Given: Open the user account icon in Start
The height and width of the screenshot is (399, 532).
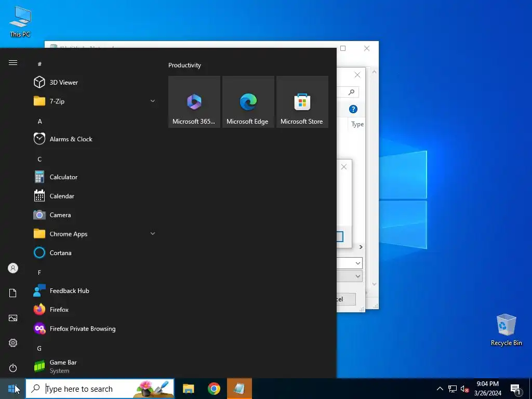Looking at the screenshot, I should point(13,268).
